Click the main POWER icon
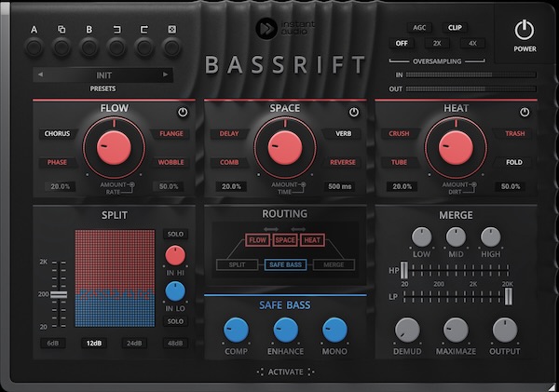This screenshot has width=559, height=392. (525, 30)
